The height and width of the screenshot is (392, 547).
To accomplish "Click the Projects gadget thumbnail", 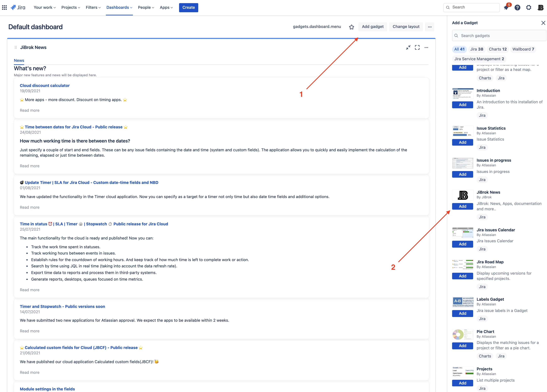I will pyautogui.click(x=463, y=372).
